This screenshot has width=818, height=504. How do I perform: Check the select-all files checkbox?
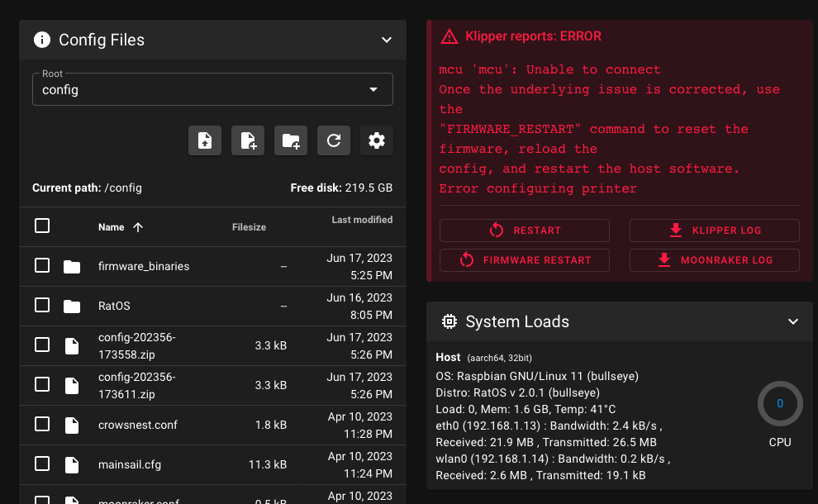42,226
